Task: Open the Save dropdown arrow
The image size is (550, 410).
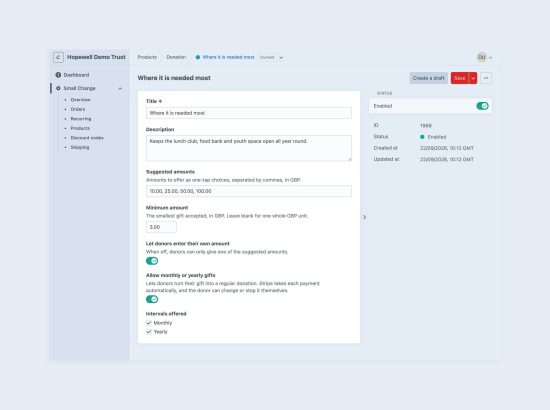Action: (473, 78)
